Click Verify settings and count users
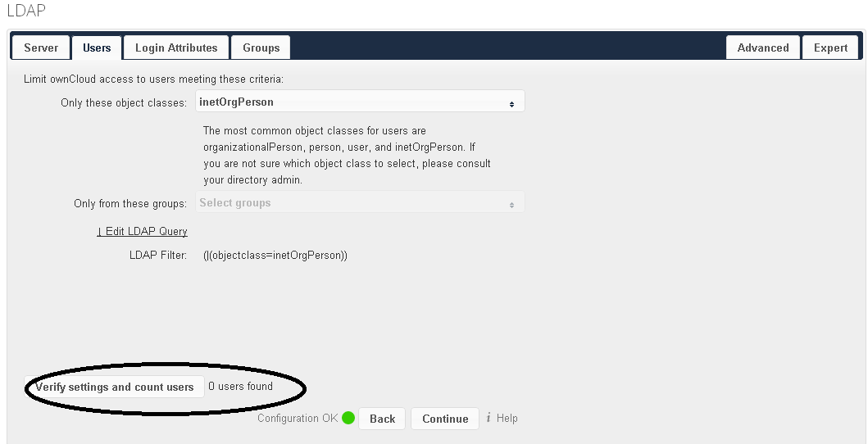The height and width of the screenshot is (444, 868). pos(115,387)
